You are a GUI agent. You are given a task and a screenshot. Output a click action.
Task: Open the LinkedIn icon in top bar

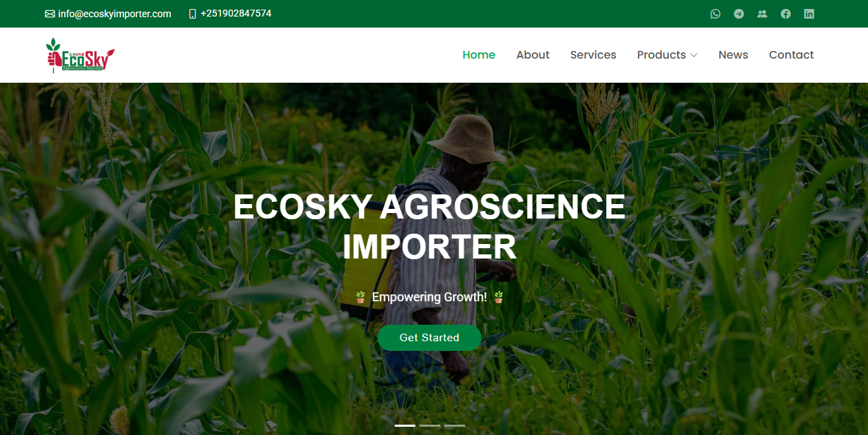coord(809,14)
